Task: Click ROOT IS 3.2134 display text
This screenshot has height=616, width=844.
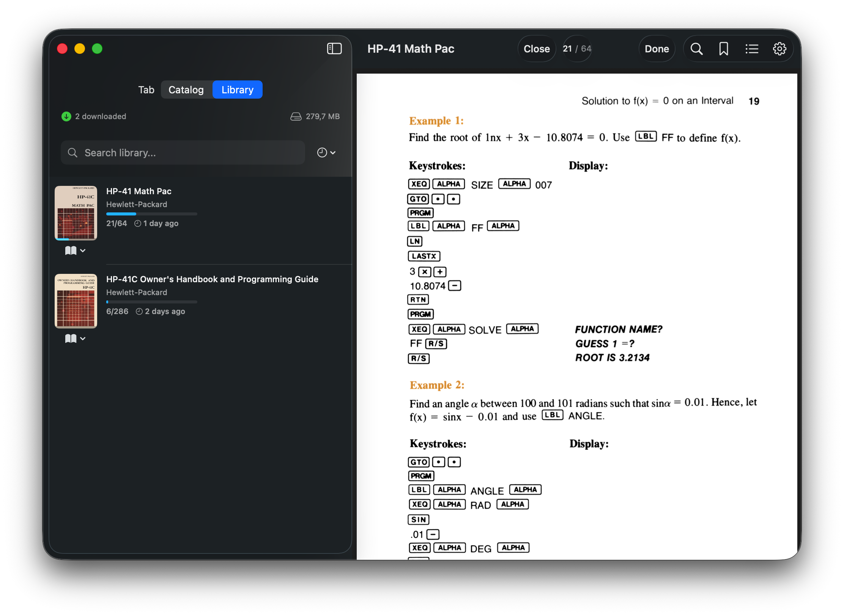Action: pos(613,358)
